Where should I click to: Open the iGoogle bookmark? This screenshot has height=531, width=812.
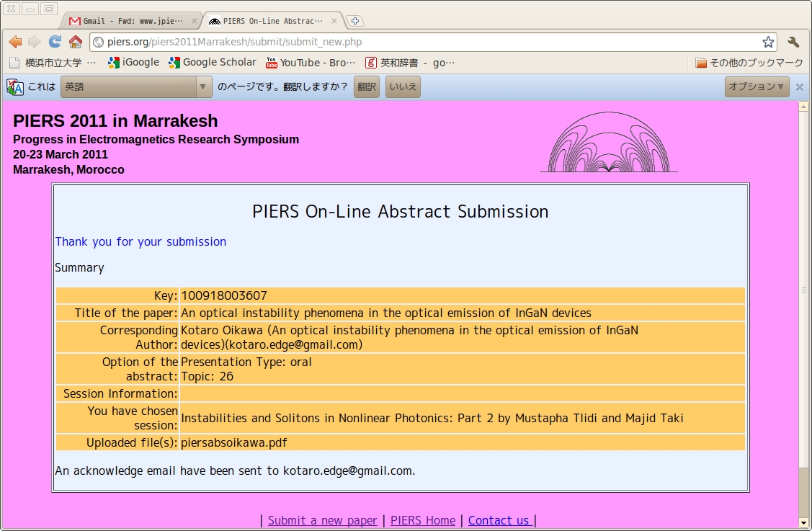point(133,63)
